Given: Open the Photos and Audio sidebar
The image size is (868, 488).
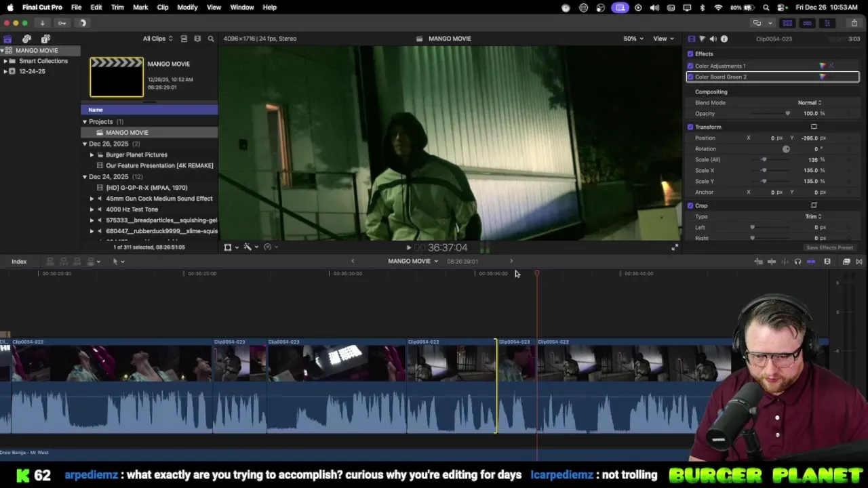Looking at the screenshot, I should tap(26, 39).
